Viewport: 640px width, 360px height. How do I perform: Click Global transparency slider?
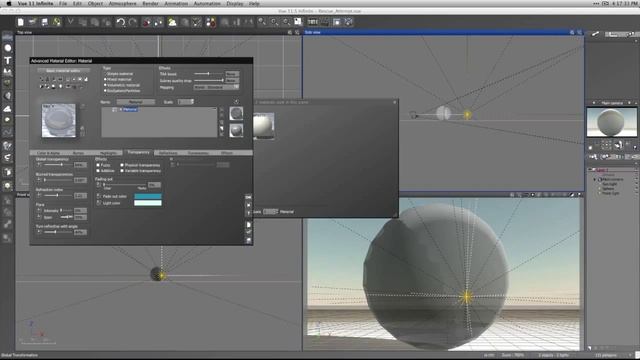pyautogui.click(x=57, y=164)
